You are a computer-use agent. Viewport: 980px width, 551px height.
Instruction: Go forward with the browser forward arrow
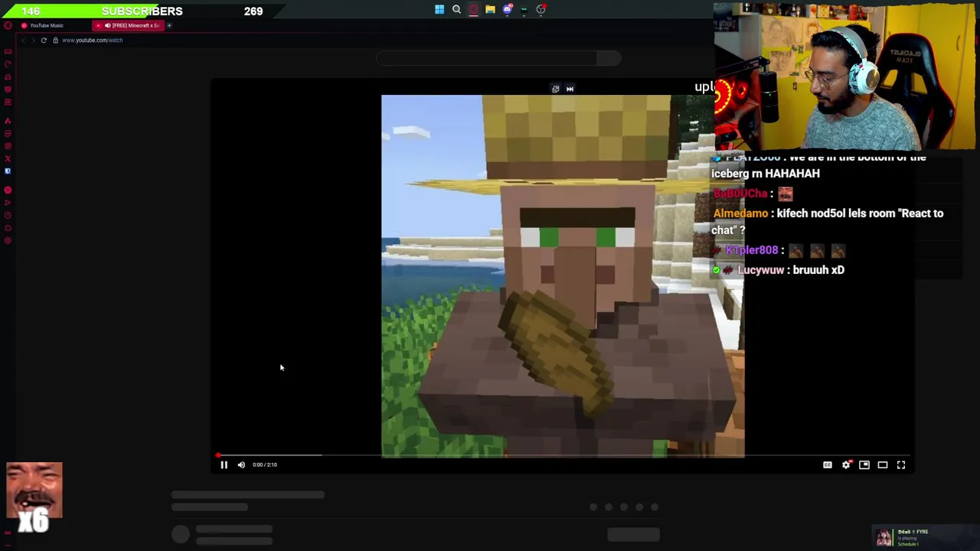click(x=33, y=40)
